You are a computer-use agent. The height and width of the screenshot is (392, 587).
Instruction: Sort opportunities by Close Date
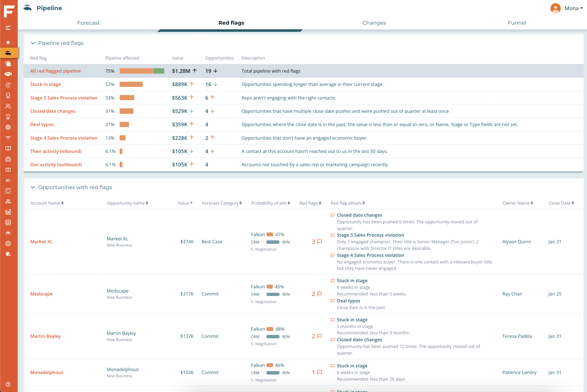coord(561,203)
